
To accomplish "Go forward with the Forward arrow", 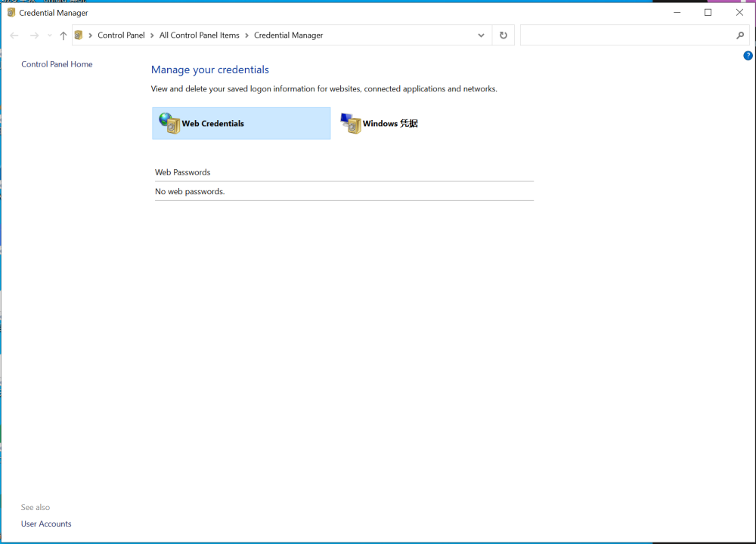I will click(x=34, y=36).
